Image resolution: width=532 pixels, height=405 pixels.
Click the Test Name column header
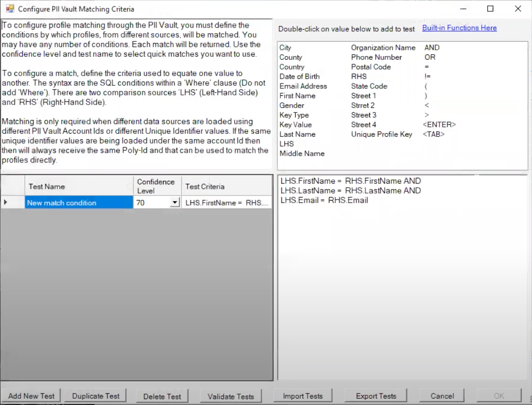point(79,186)
